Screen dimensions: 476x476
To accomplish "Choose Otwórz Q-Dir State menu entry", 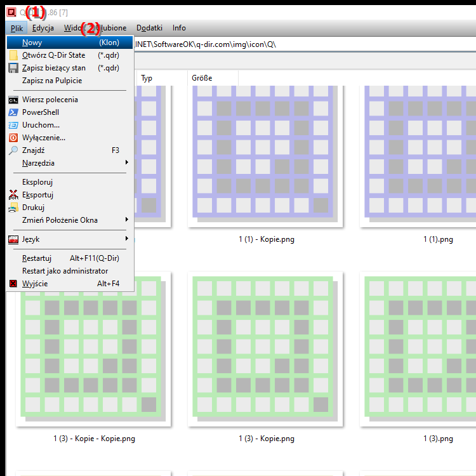I will (x=70, y=55).
